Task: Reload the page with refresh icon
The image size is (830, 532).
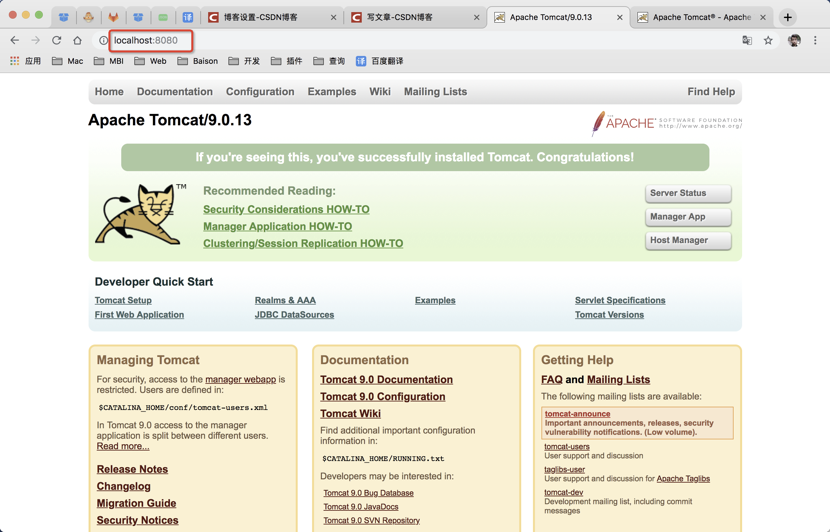Action: point(57,40)
